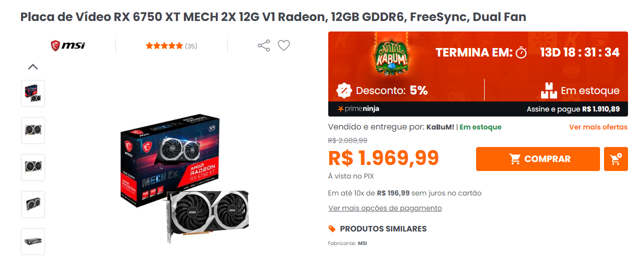
Task: Open the 35 reviews count
Action: [191, 46]
